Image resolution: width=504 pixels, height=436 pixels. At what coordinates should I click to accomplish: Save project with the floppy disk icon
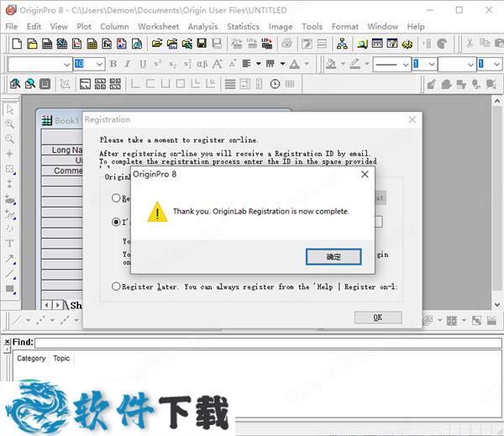[202, 44]
